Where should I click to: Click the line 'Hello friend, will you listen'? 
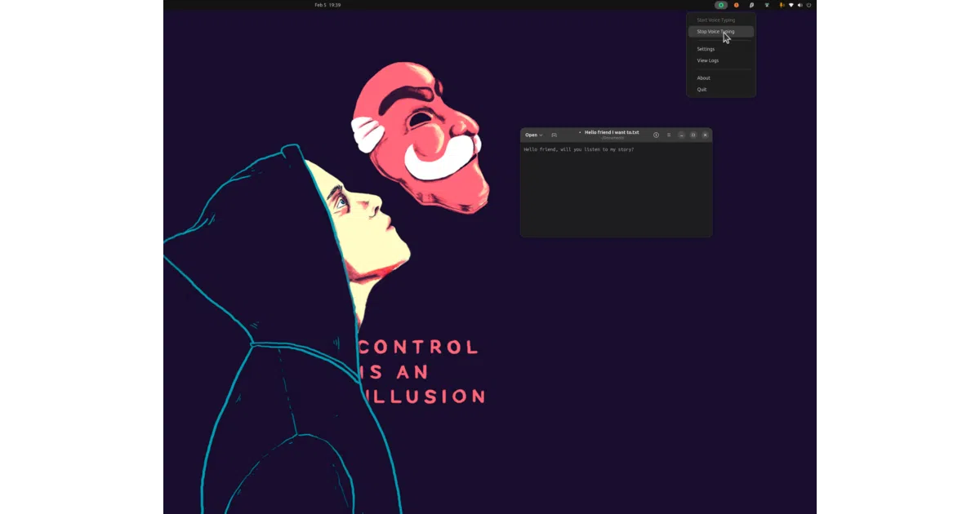(578, 149)
